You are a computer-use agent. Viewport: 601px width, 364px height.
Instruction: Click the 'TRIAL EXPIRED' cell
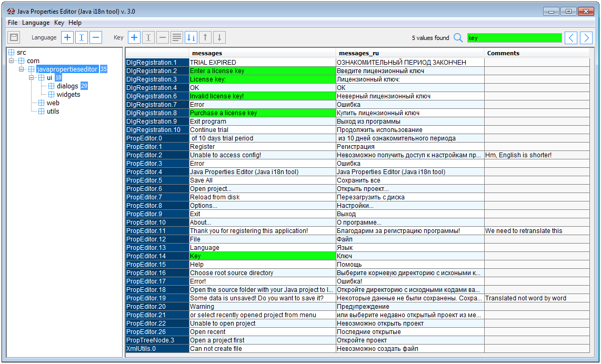click(x=263, y=63)
